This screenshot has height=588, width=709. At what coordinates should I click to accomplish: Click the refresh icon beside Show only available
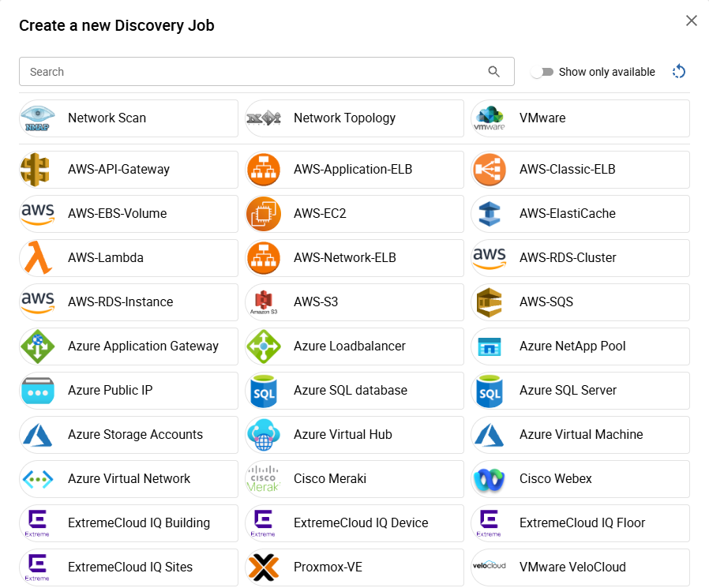[679, 71]
